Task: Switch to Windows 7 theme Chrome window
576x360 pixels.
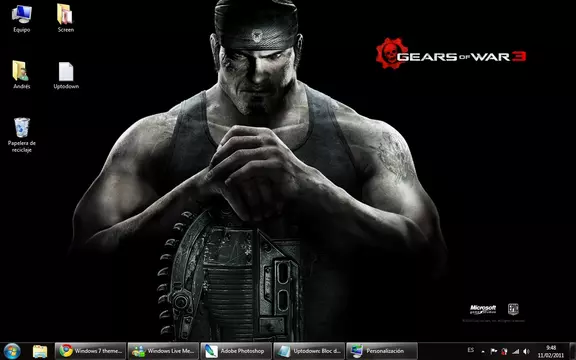Action: pyautogui.click(x=90, y=351)
